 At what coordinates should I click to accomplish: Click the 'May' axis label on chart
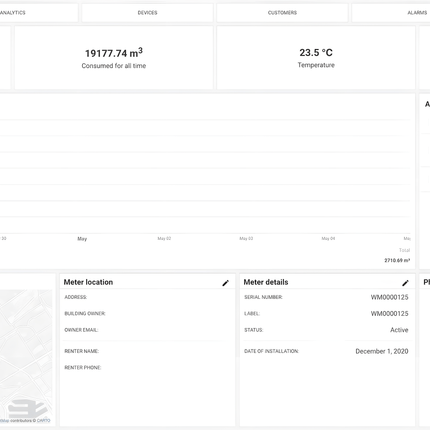82,239
